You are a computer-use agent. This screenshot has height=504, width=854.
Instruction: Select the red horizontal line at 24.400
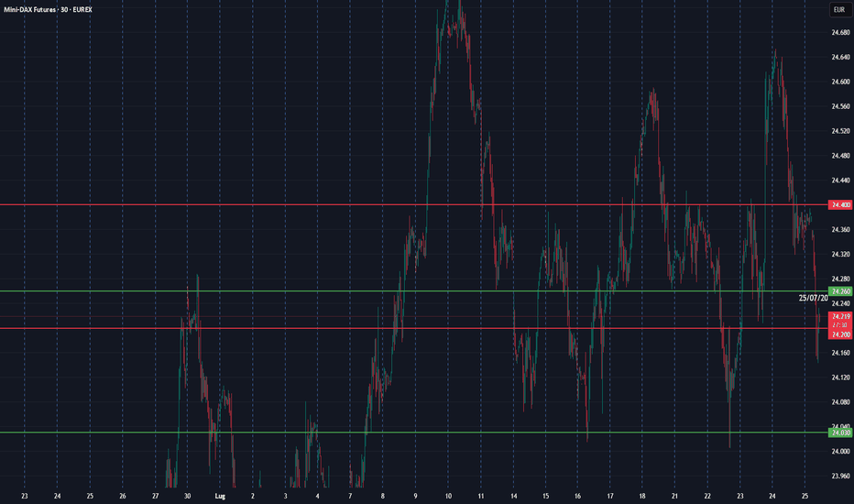pyautogui.click(x=414, y=205)
